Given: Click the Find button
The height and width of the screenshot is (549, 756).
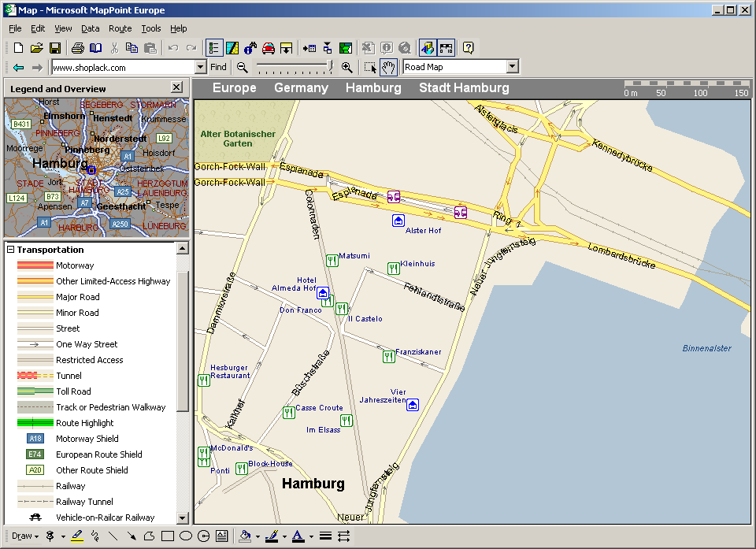Looking at the screenshot, I should coord(218,67).
